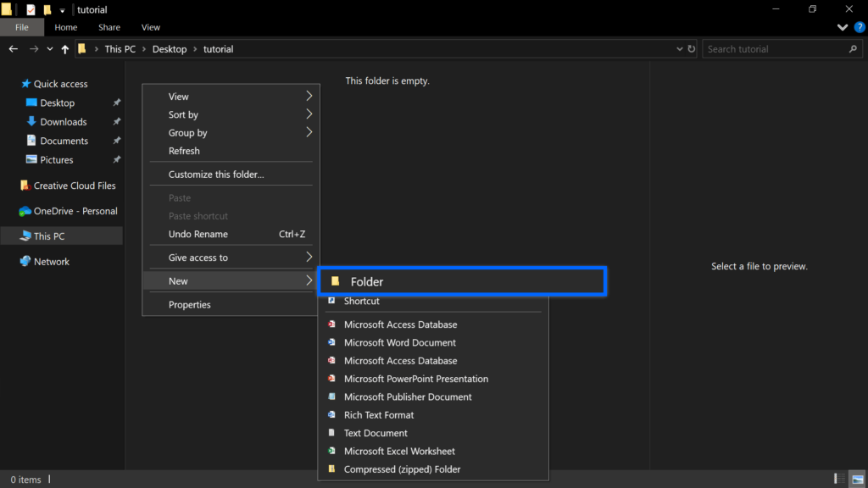The image size is (868, 488).
Task: Open the quick access toolbar customize dropdown
Action: click(x=62, y=10)
